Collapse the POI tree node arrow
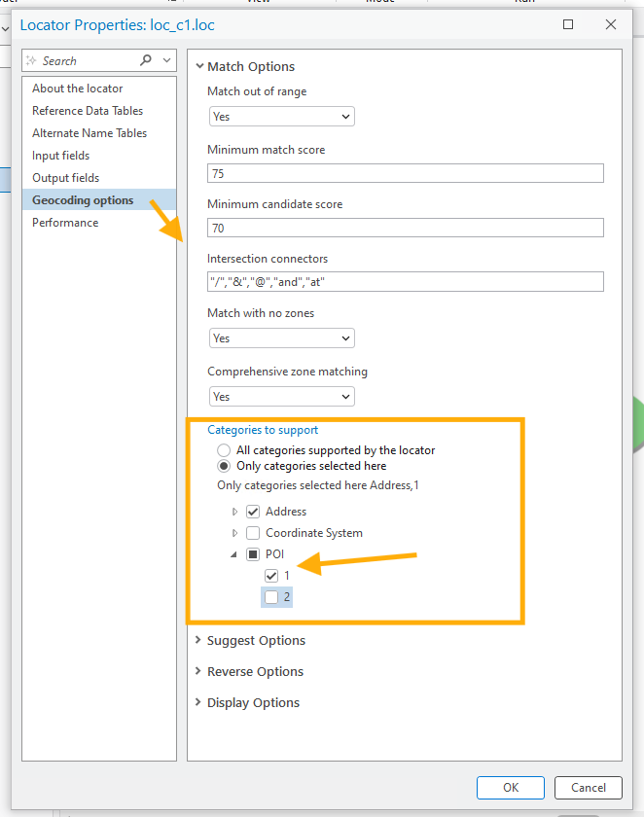This screenshot has height=817, width=644. coord(234,554)
